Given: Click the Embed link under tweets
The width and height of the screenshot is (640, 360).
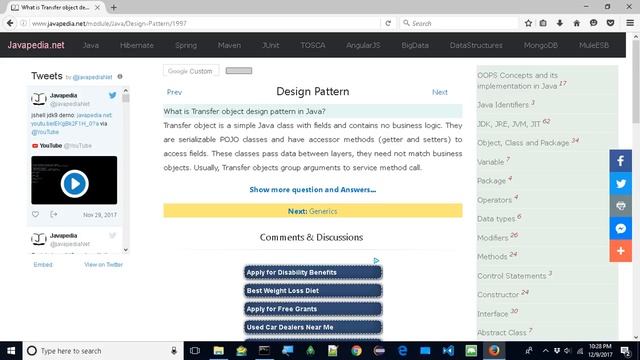Looking at the screenshot, I should 43,264.
